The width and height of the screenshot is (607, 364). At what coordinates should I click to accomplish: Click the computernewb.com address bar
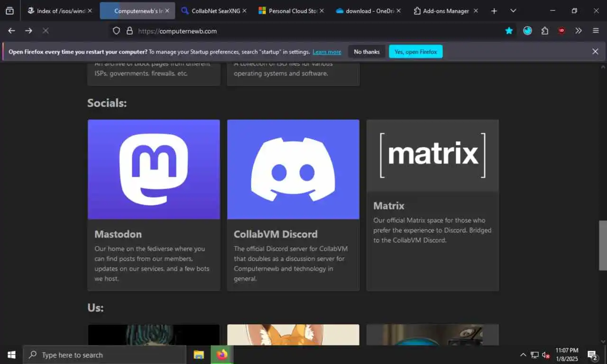(313, 31)
